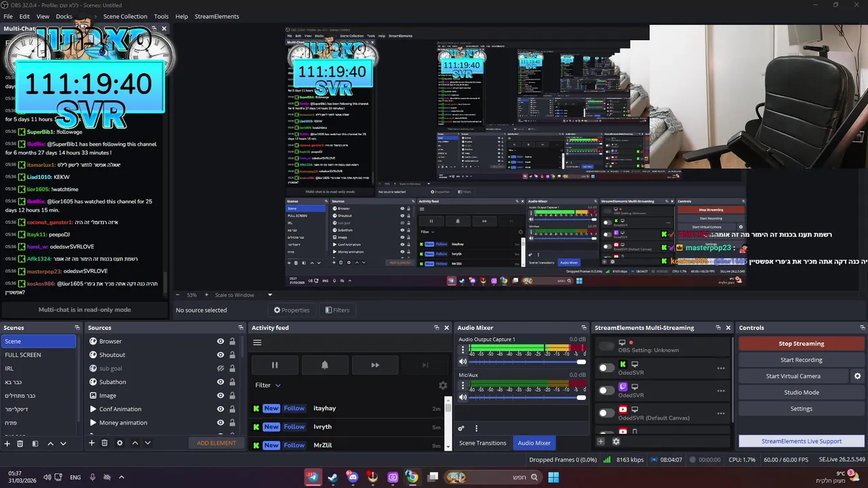Click Stop Streaming button

(802, 344)
